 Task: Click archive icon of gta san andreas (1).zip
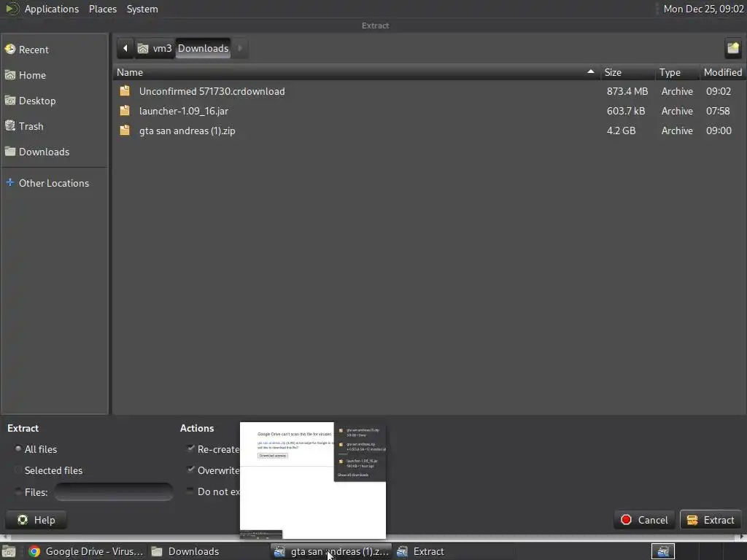[125, 130]
